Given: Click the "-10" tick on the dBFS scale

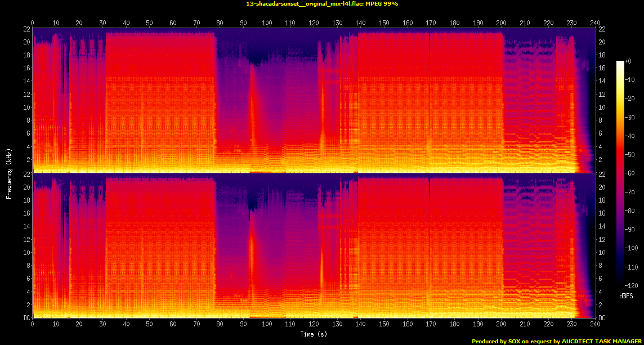Looking at the screenshot, I should (x=629, y=80).
